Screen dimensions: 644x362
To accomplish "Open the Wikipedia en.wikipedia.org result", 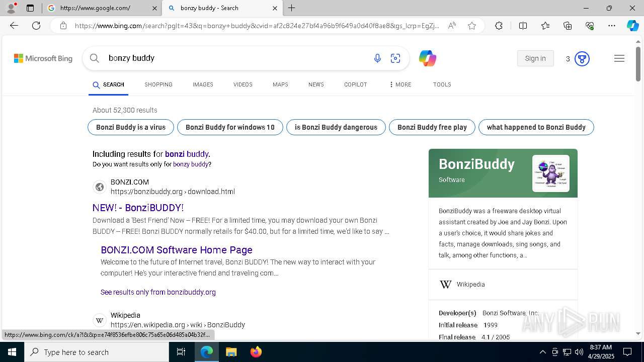I will (178, 325).
